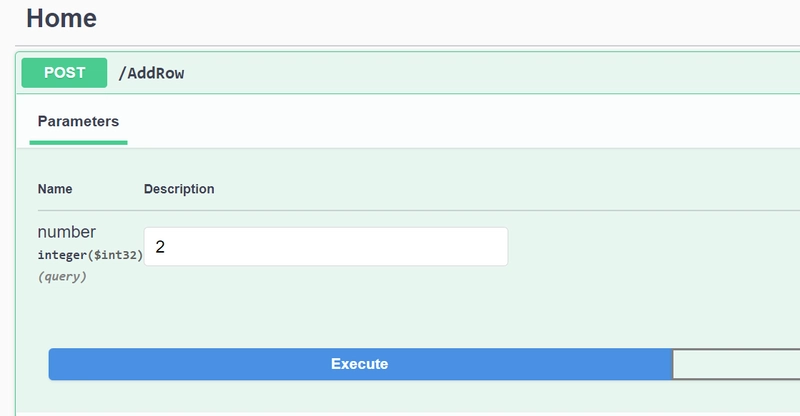Click the italic (query) location label
The height and width of the screenshot is (416, 800).
[x=62, y=276]
